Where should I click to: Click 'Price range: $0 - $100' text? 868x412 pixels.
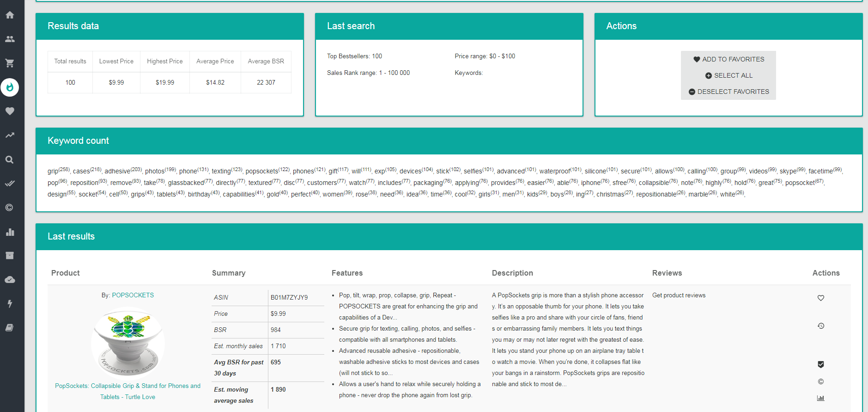[485, 56]
